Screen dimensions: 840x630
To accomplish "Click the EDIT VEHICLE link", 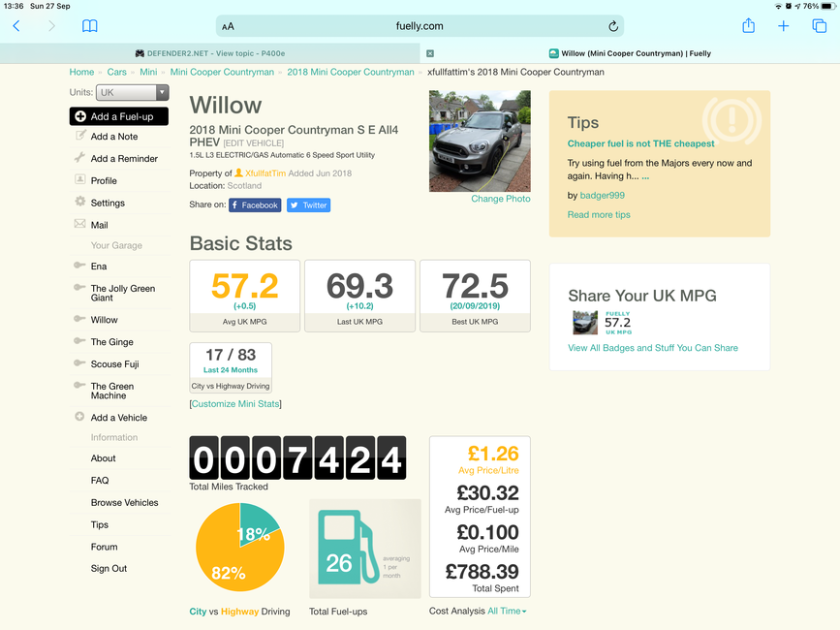I will tap(254, 143).
